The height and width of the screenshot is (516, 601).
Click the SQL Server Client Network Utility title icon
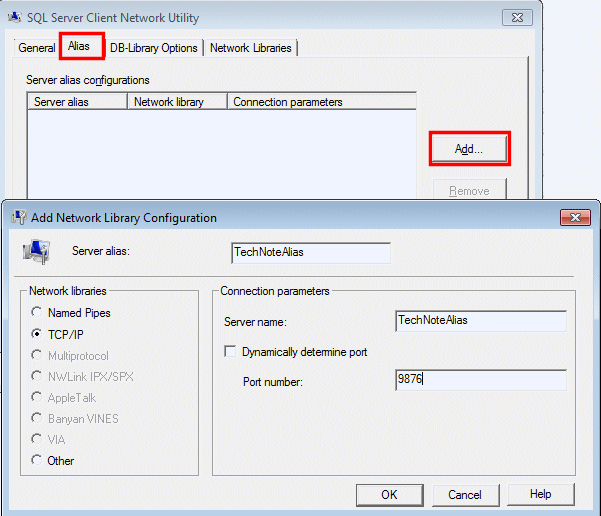click(15, 18)
